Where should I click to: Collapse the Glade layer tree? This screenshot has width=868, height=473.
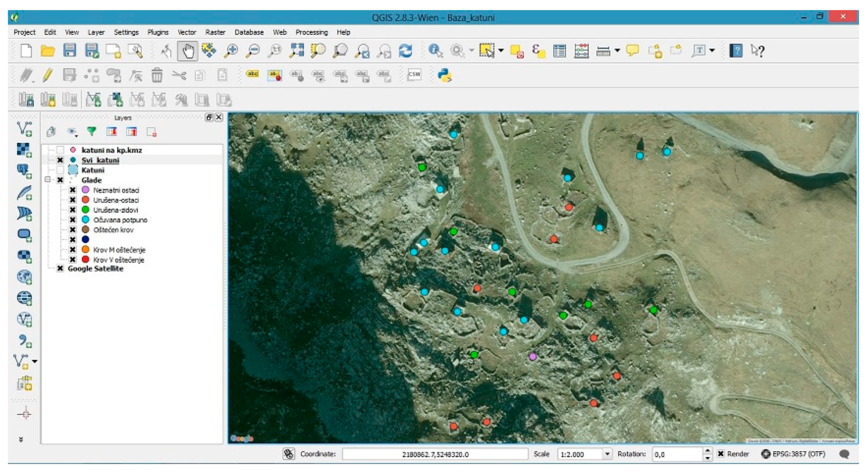(48, 180)
